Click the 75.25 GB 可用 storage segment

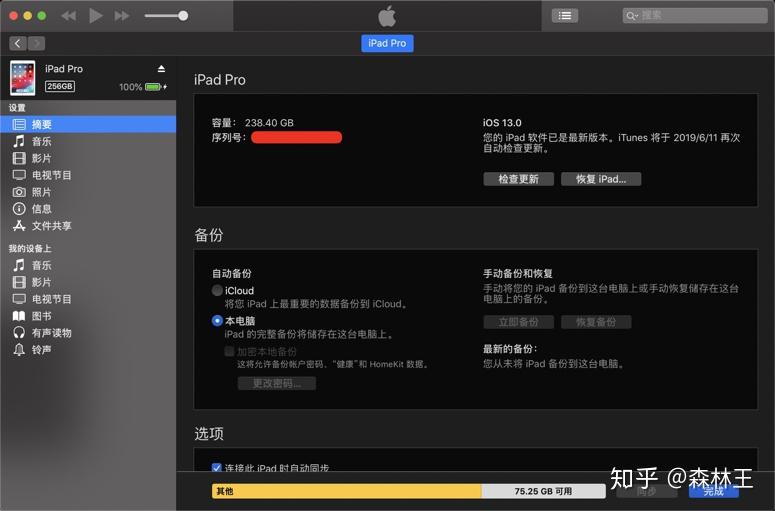pos(543,491)
